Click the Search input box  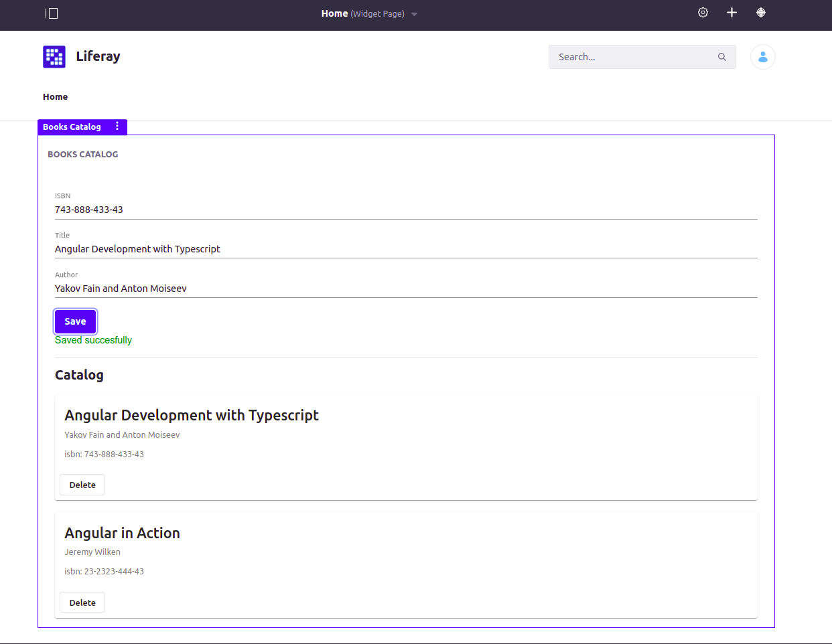630,57
